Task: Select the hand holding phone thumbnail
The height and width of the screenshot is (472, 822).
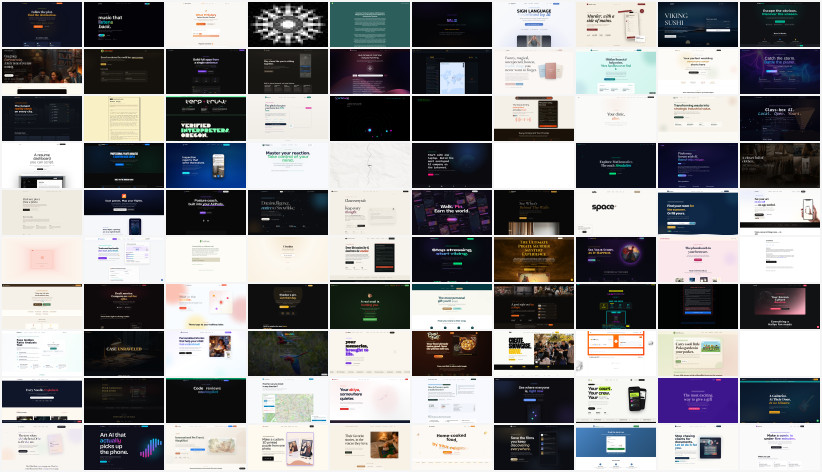Action: coord(780,212)
